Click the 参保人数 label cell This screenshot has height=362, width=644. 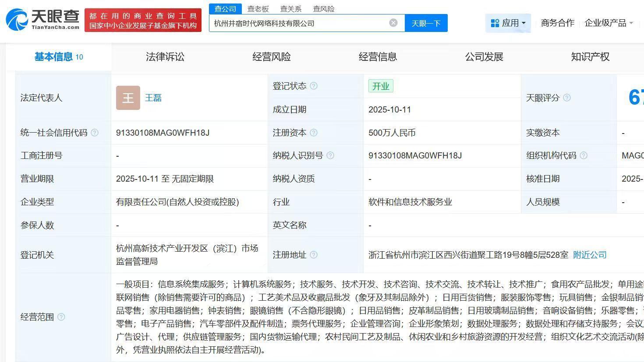[64, 225]
